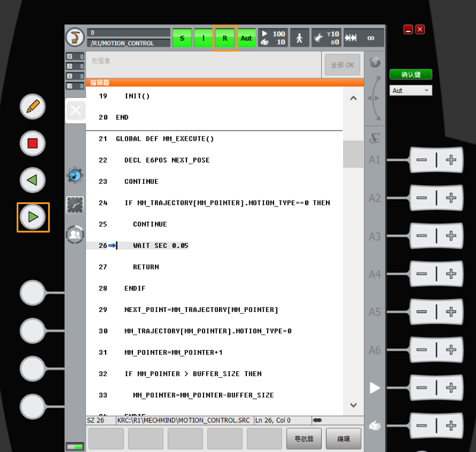Open the gear robot settings icon
The width and height of the screenshot is (476, 452).
[75, 176]
